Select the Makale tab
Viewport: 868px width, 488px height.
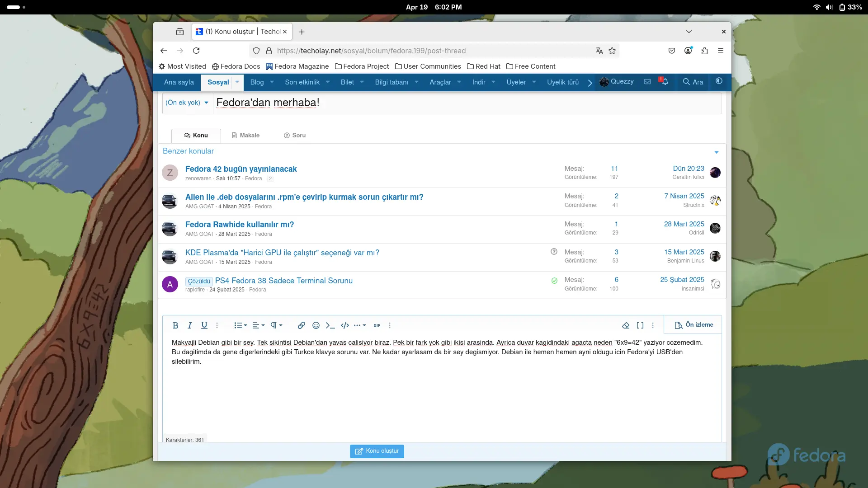(245, 136)
